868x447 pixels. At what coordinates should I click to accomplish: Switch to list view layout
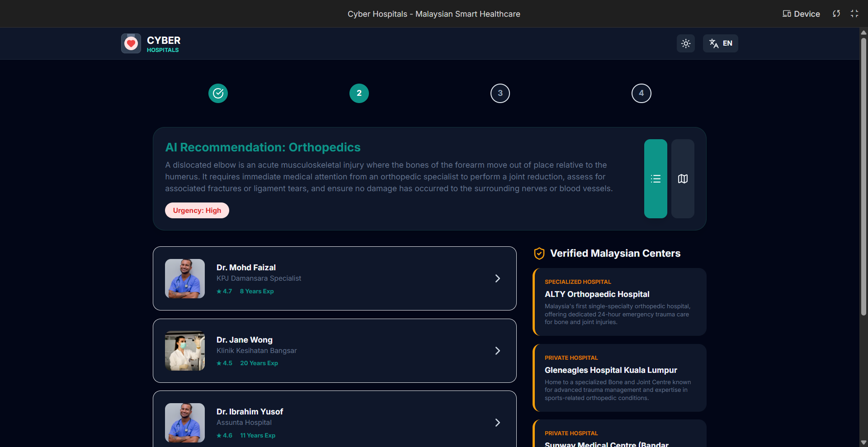(656, 179)
